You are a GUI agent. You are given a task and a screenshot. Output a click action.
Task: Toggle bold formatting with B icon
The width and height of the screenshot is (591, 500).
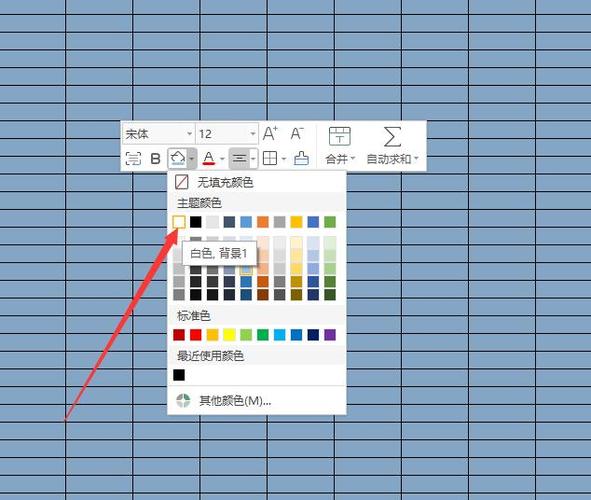(155, 159)
